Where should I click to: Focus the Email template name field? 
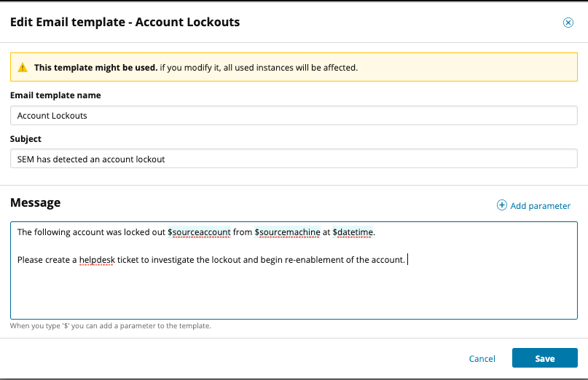tap(294, 115)
